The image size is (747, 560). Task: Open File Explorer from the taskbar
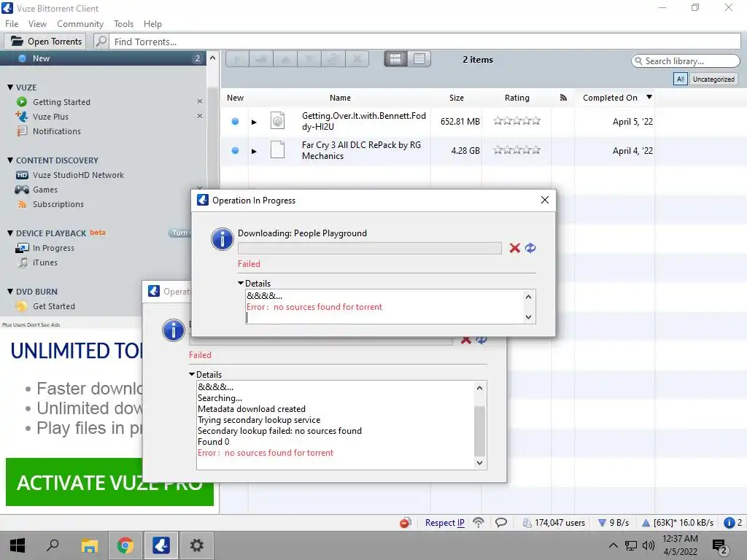[89, 545]
